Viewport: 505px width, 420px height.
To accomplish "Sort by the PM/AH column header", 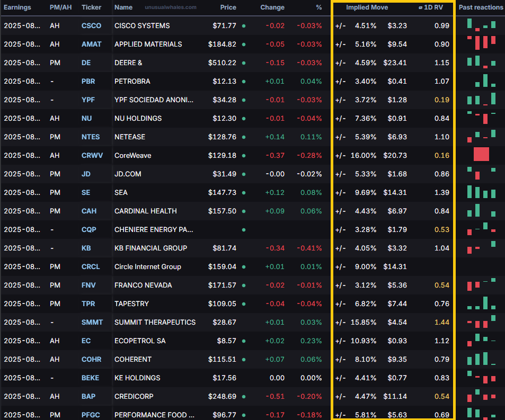I will coord(60,7).
